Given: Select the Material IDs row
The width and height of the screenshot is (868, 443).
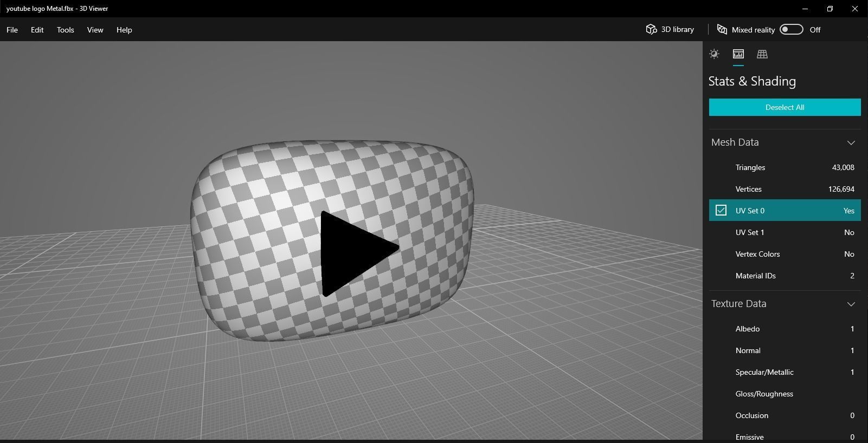Looking at the screenshot, I should pyautogui.click(x=785, y=276).
